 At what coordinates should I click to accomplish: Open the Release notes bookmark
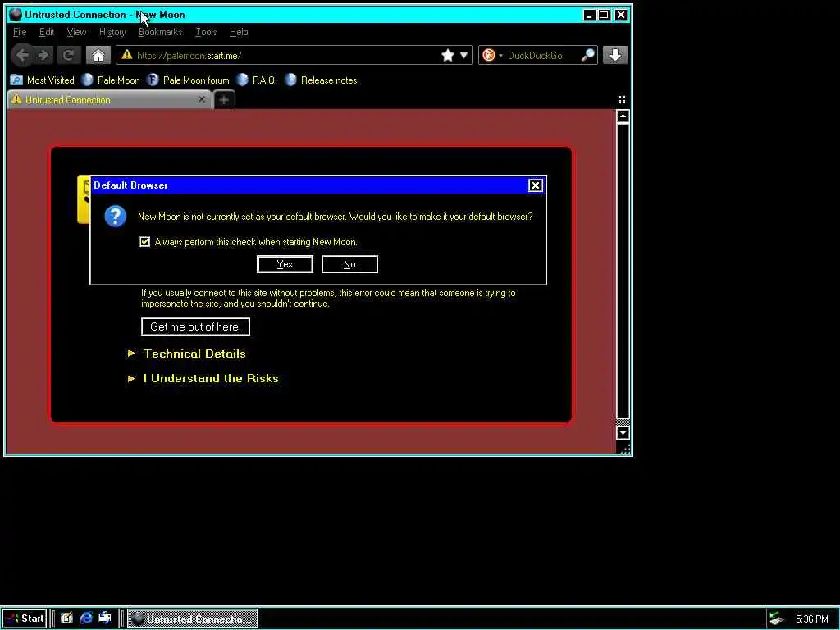pos(321,80)
